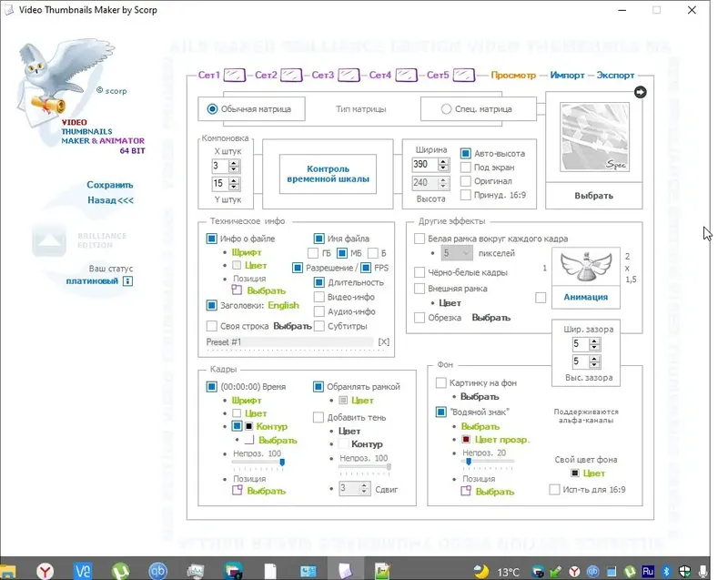Enable Видео-инфо checkbox
This screenshot has height=580, width=728.
click(319, 297)
